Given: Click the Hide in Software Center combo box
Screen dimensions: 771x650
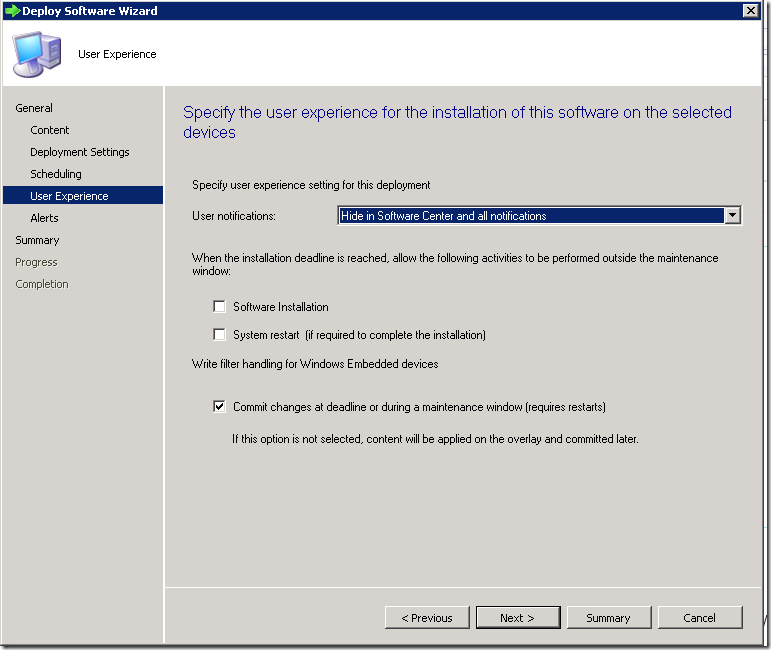Looking at the screenshot, I should point(530,215).
